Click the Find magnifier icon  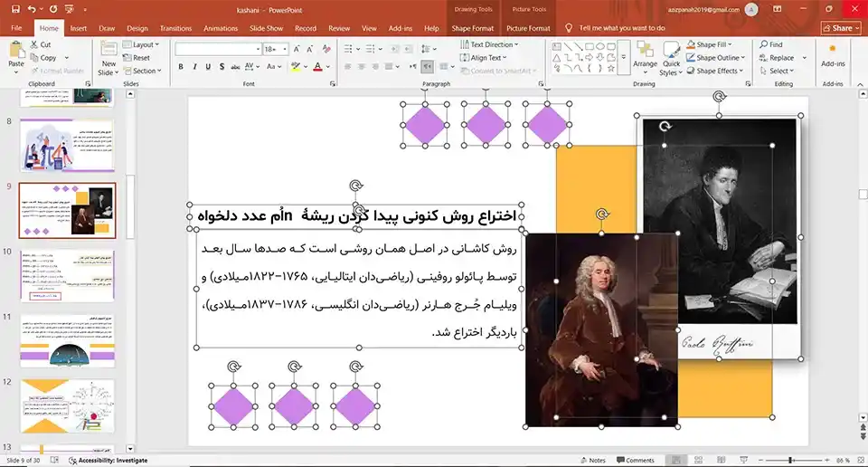[764, 44]
